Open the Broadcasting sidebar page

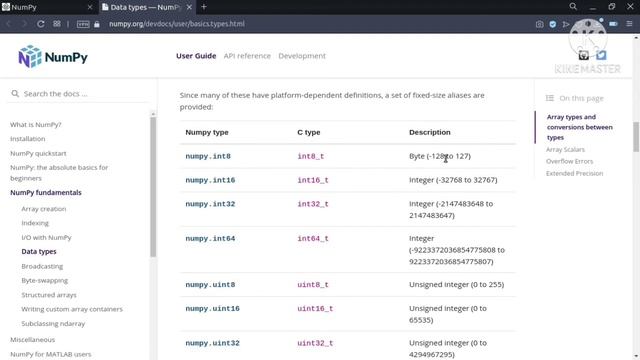coord(42,267)
